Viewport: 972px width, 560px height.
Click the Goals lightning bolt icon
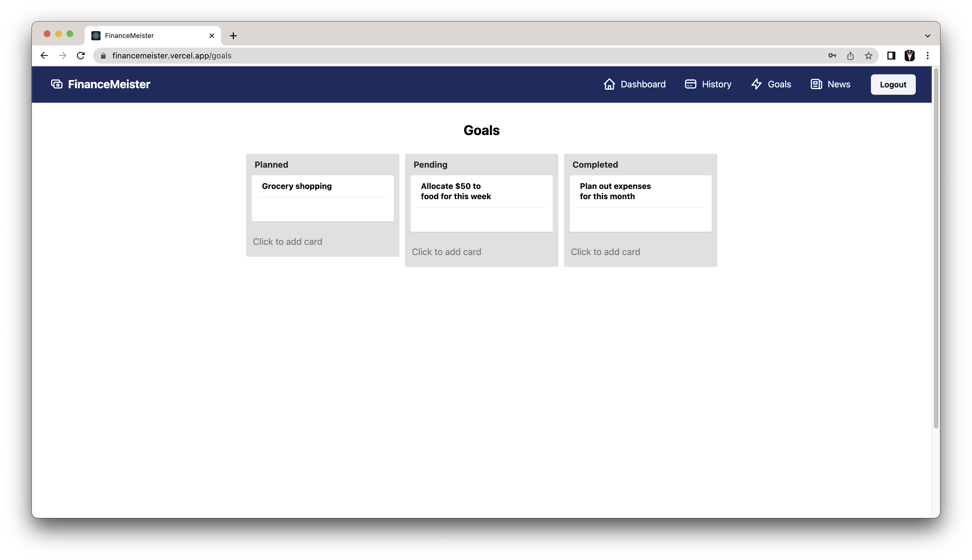click(x=757, y=84)
